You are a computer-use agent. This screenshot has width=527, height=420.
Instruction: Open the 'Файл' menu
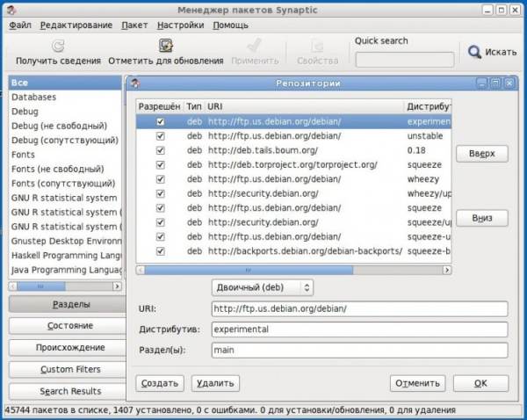click(21, 25)
